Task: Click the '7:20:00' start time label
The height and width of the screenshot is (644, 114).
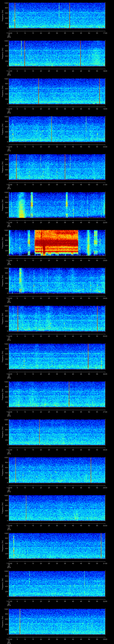Action: click(x=9, y=184)
